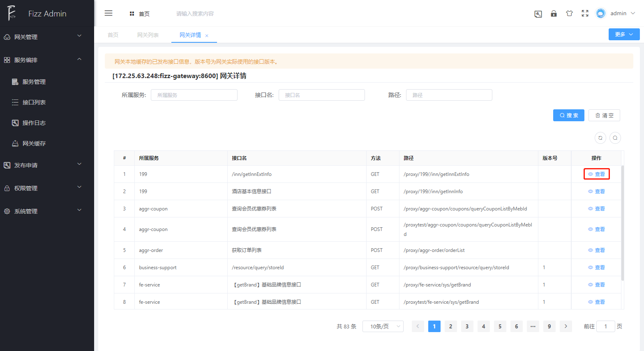Switch to the 网关列表 tab
644x351 pixels.
coord(148,35)
